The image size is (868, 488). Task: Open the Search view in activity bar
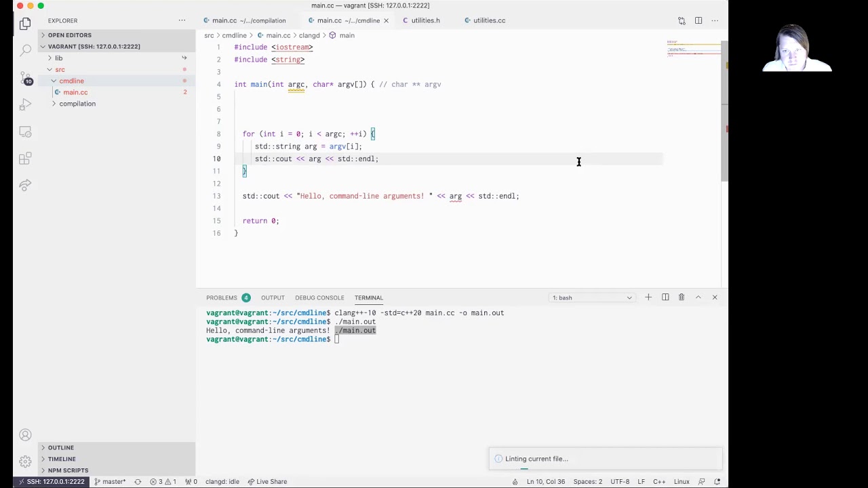coord(25,50)
